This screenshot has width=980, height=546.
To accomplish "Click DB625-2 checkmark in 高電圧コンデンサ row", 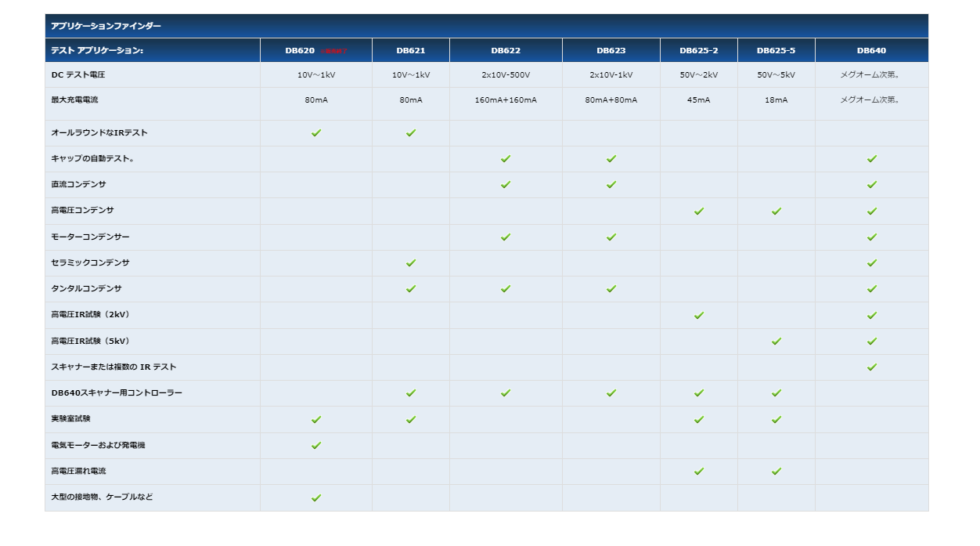I will click(x=699, y=212).
